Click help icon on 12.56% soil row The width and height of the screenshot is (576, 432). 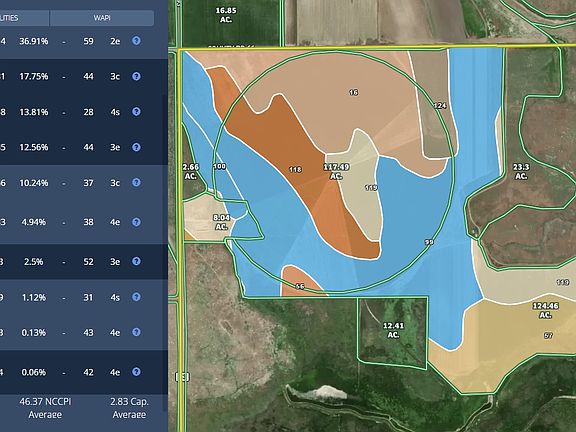click(136, 147)
